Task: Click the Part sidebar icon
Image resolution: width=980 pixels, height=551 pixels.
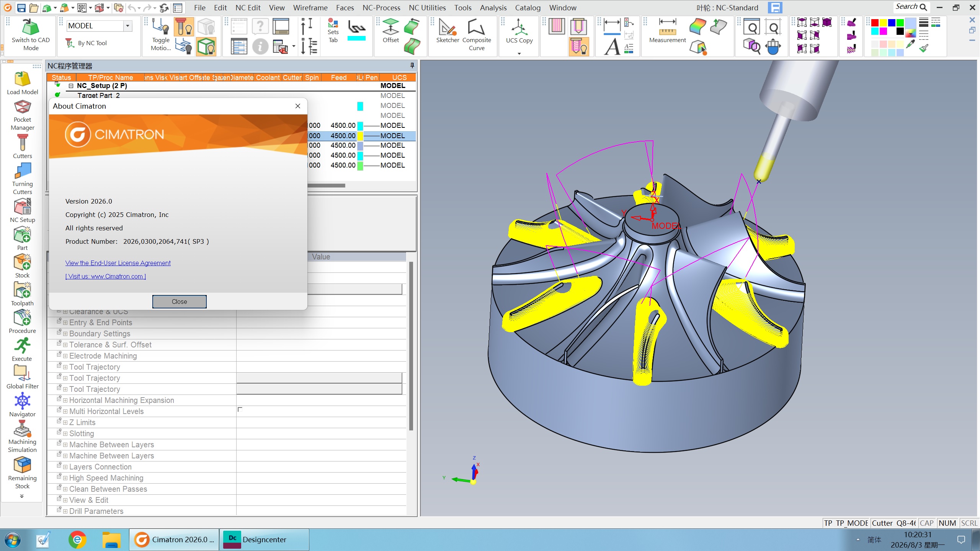Action: click(22, 238)
